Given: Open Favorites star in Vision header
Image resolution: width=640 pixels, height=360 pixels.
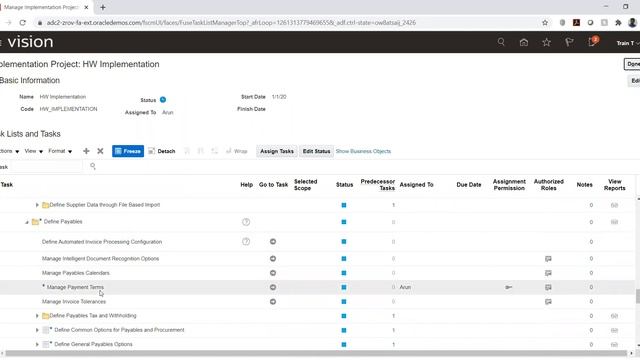Looking at the screenshot, I should (547, 42).
